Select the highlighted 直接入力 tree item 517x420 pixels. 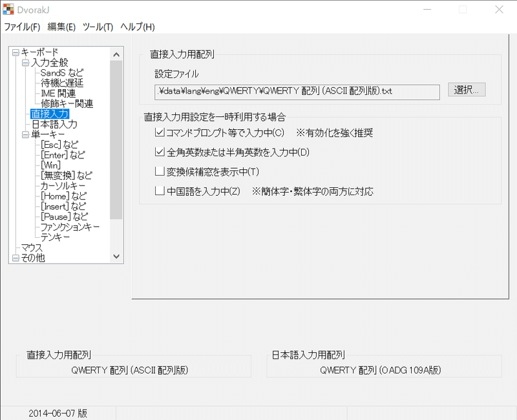tap(50, 114)
